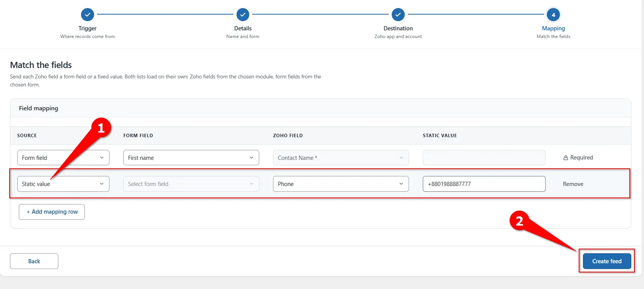Open the Contact Name Zoho field dropdown
The height and width of the screenshot is (289, 644).
point(341,158)
